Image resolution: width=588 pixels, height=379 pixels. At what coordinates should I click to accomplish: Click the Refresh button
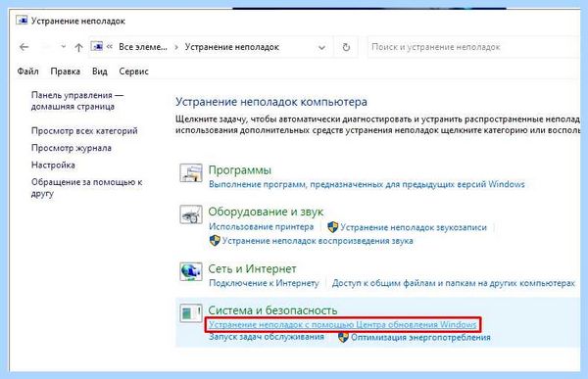(x=346, y=47)
